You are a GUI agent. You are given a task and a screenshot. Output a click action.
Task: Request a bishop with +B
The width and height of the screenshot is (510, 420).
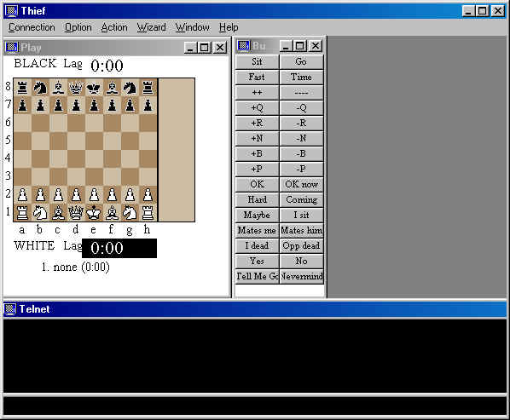point(257,153)
